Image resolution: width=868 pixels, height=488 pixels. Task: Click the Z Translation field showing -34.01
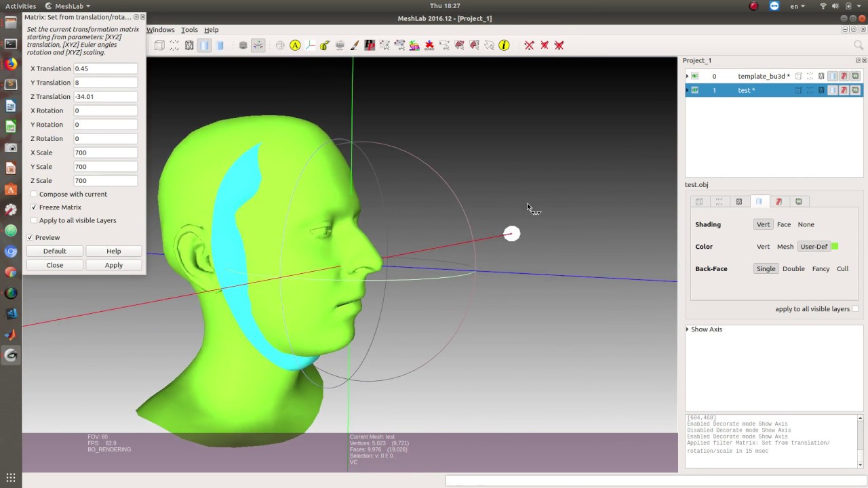tap(106, 96)
